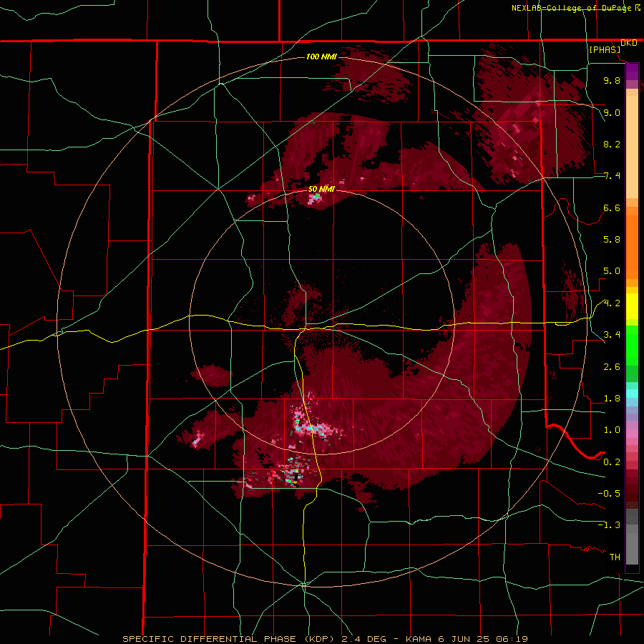Click the peach segment of the color bar
Image resolution: width=644 pixels, height=644 pixels.
(x=632, y=146)
